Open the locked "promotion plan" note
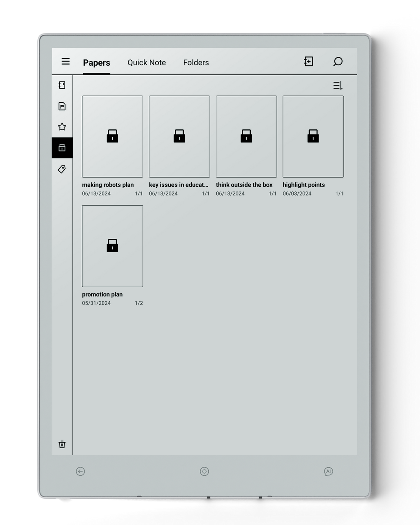The image size is (420, 525). [x=112, y=246]
